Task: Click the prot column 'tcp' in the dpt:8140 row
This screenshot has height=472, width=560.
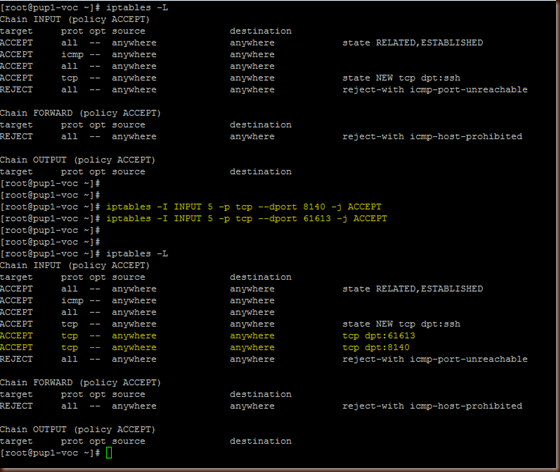Action: (x=69, y=348)
